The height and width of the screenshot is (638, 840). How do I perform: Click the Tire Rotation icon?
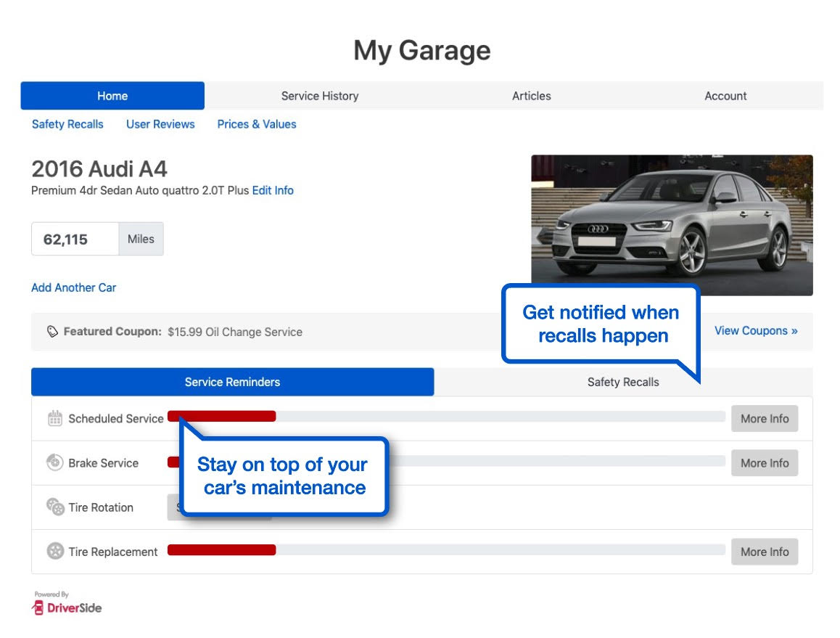click(55, 507)
